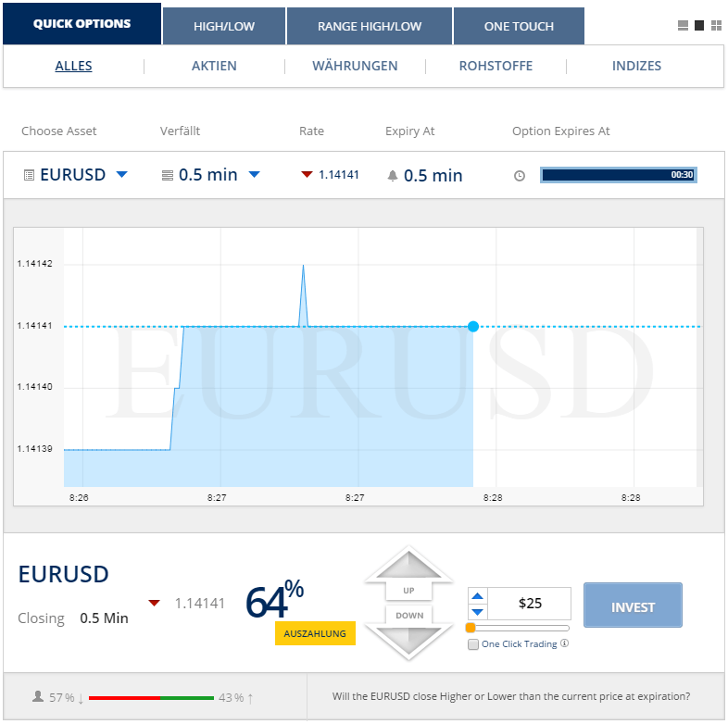Switch to the Range High/Low tab
Viewport: 728px width, 724px height.
click(x=370, y=26)
